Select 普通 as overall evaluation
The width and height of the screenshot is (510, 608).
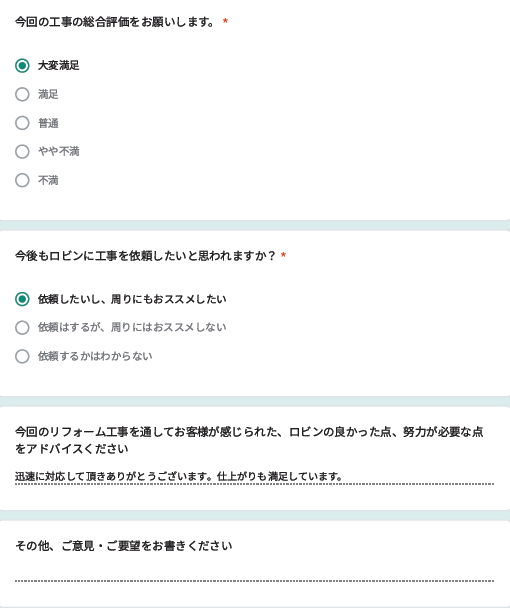pos(22,123)
